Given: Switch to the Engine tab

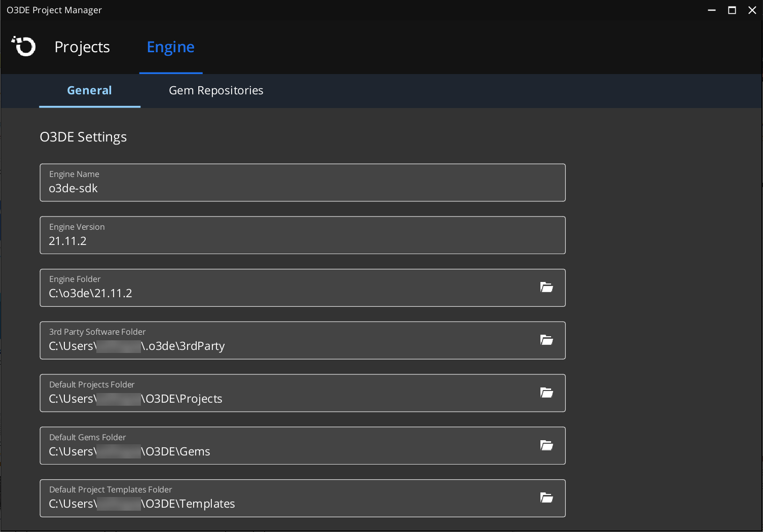Looking at the screenshot, I should click(x=170, y=47).
